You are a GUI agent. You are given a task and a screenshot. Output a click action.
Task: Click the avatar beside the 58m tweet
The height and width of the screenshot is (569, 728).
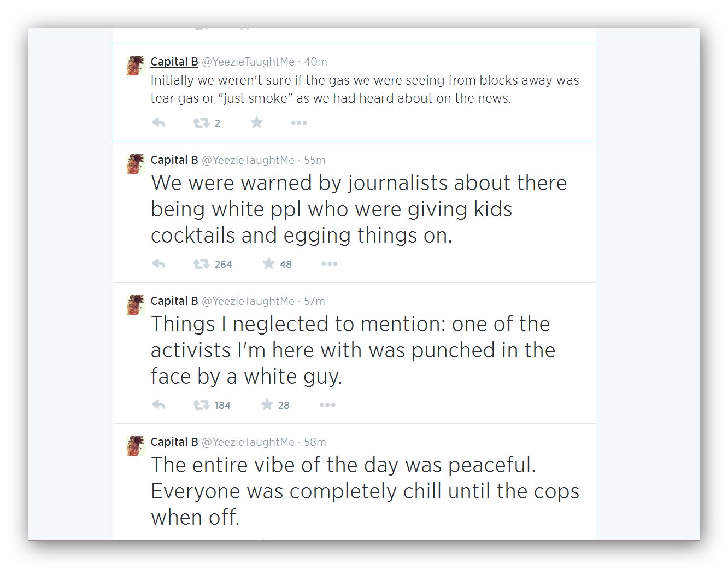[135, 446]
